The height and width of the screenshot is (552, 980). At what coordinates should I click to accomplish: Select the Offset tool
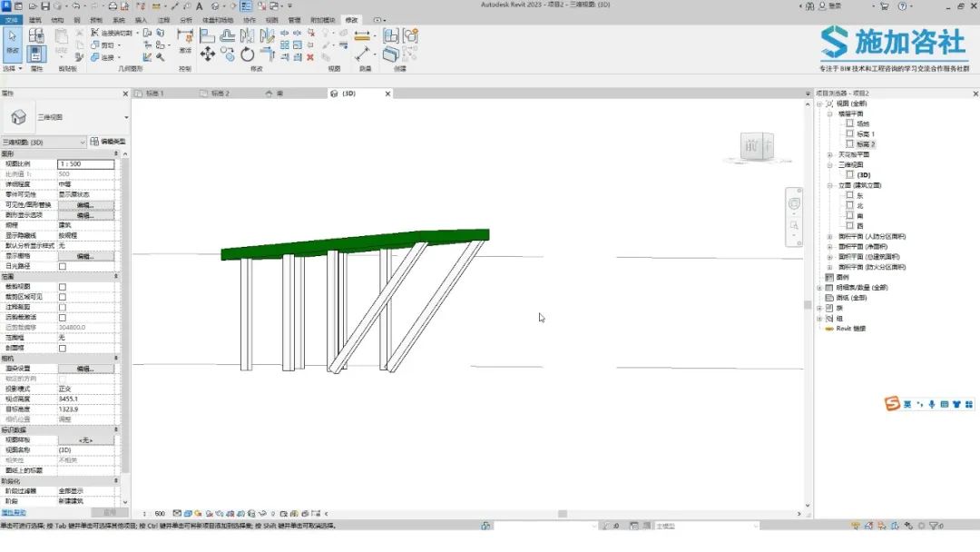228,35
